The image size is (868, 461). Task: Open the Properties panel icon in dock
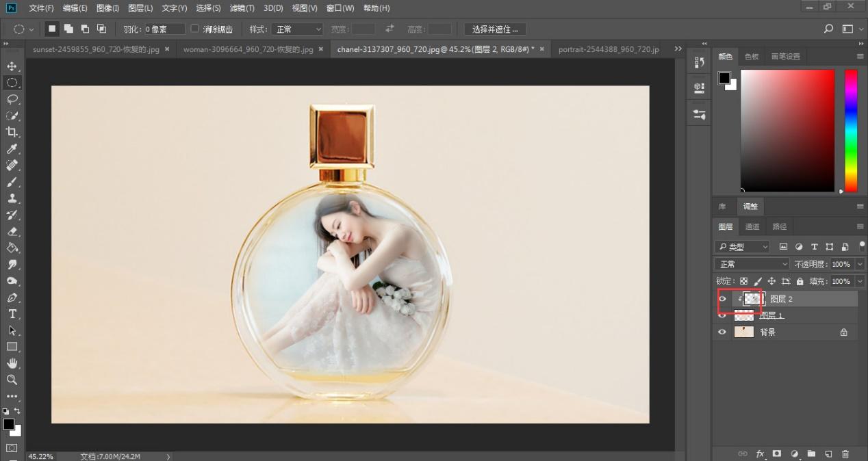(x=699, y=88)
